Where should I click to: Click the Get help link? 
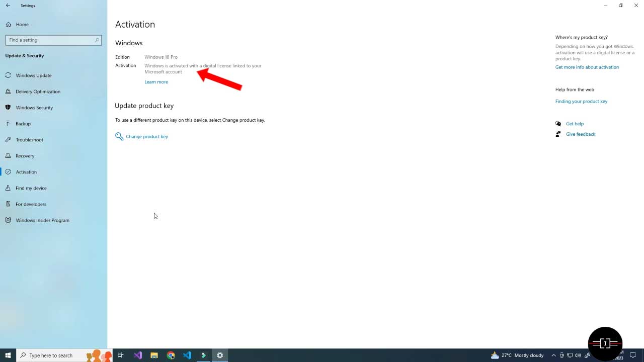click(x=575, y=124)
